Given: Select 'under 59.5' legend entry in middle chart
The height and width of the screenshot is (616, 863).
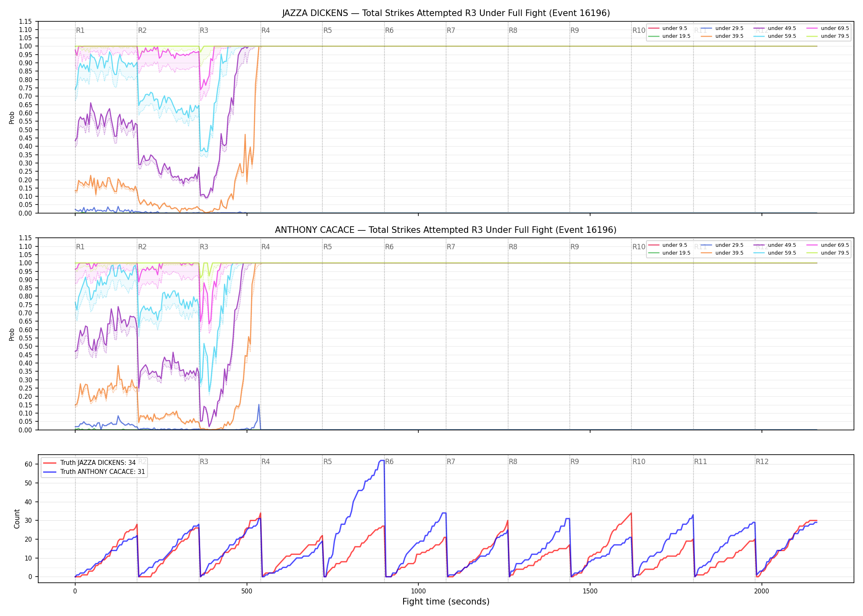Looking at the screenshot, I should 775,253.
